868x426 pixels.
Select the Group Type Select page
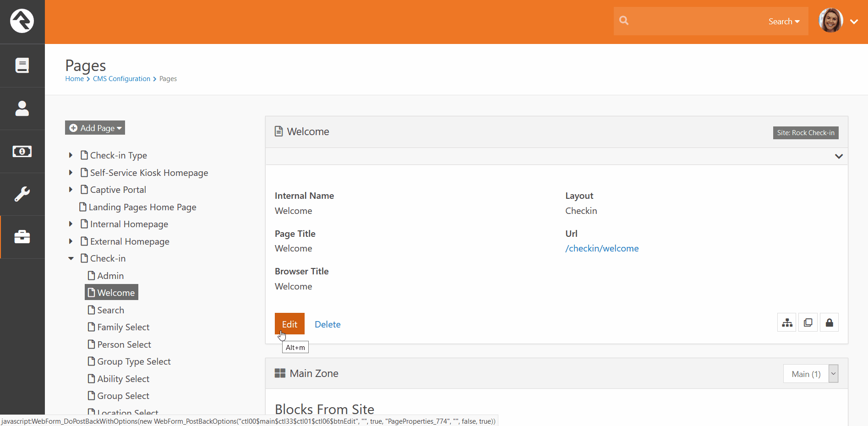[x=134, y=361]
